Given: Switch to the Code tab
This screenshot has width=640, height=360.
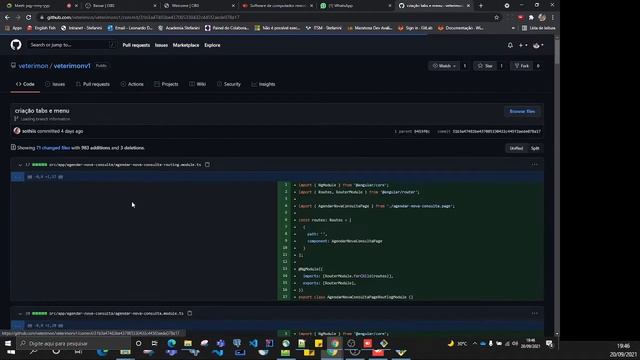Looking at the screenshot, I should [25, 84].
